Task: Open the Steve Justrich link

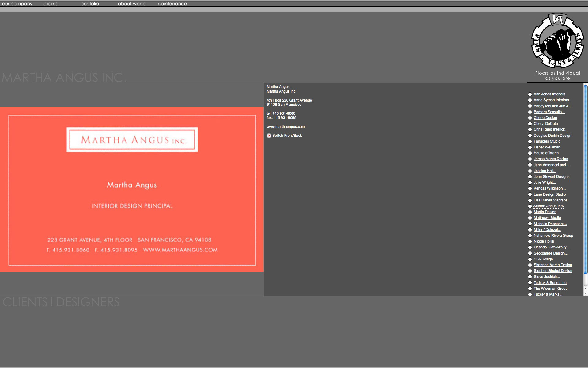Action: click(x=547, y=277)
